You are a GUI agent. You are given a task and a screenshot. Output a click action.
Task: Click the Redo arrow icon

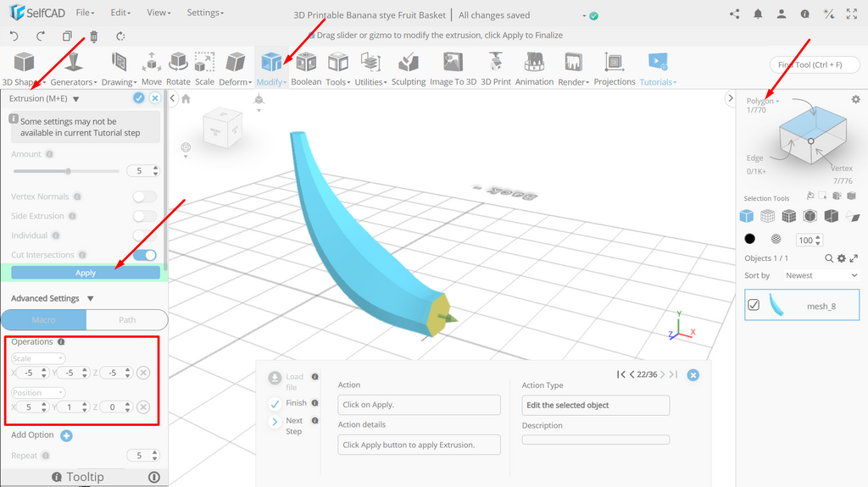pyautogui.click(x=41, y=36)
